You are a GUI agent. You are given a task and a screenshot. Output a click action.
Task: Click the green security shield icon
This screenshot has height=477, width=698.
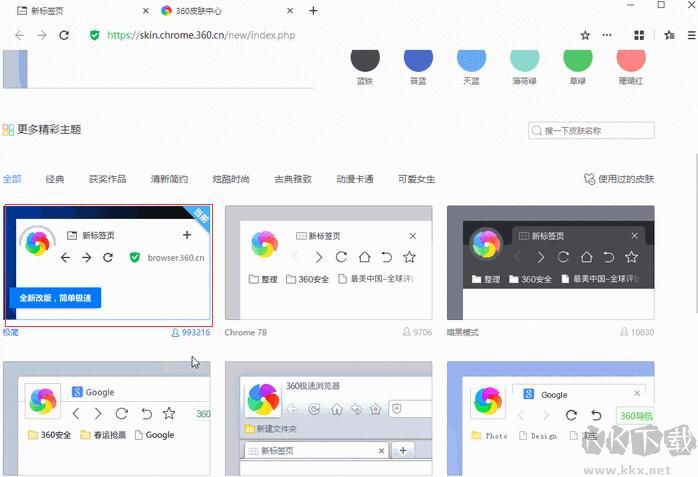click(x=94, y=35)
